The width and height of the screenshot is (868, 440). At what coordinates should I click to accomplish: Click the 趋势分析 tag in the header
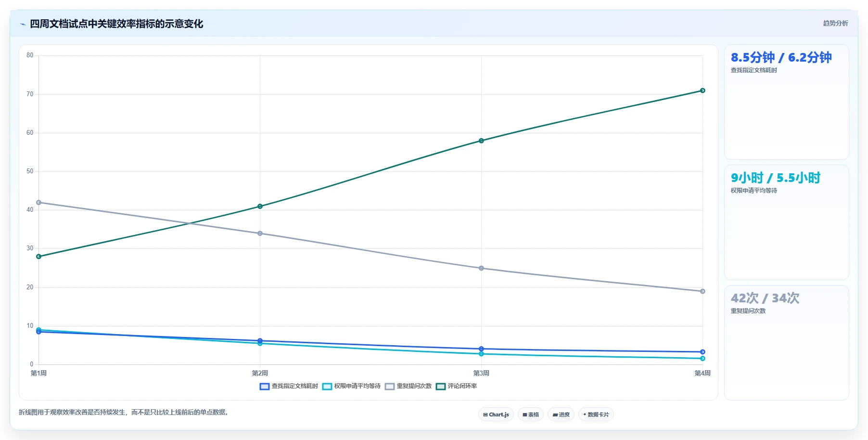(835, 23)
